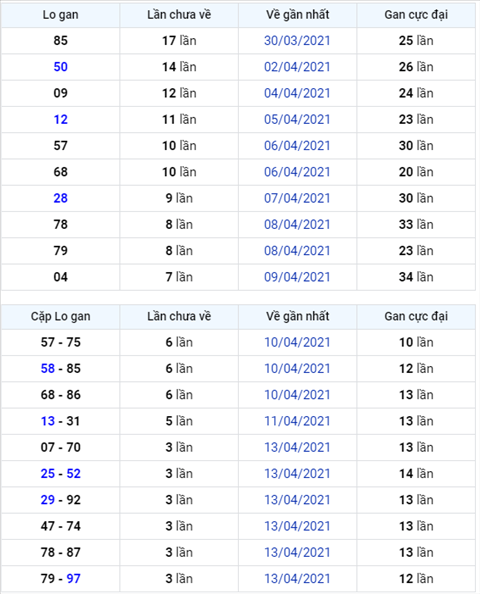Open the 10/04/2021 date for pair 57 - 75
Image resolution: width=480 pixels, height=594 pixels.
tap(297, 342)
